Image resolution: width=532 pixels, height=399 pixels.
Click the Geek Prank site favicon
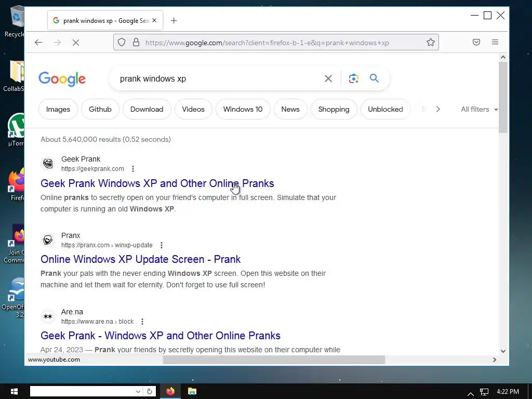tap(48, 164)
